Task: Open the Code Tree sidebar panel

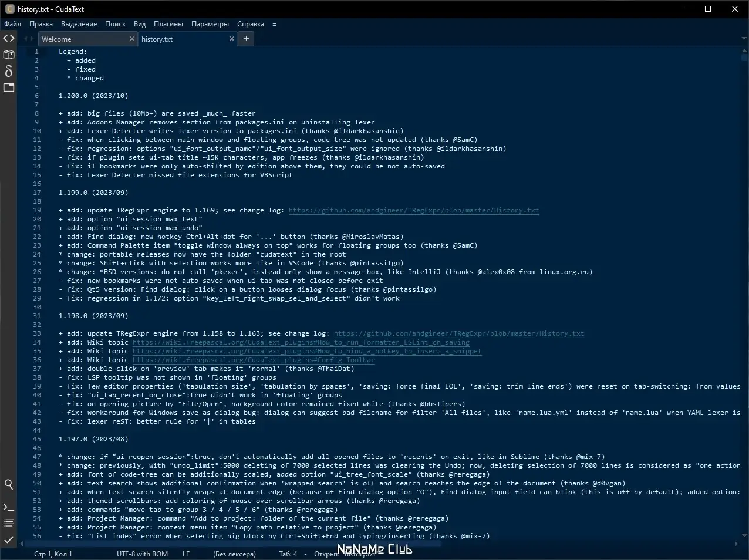Action: point(9,39)
